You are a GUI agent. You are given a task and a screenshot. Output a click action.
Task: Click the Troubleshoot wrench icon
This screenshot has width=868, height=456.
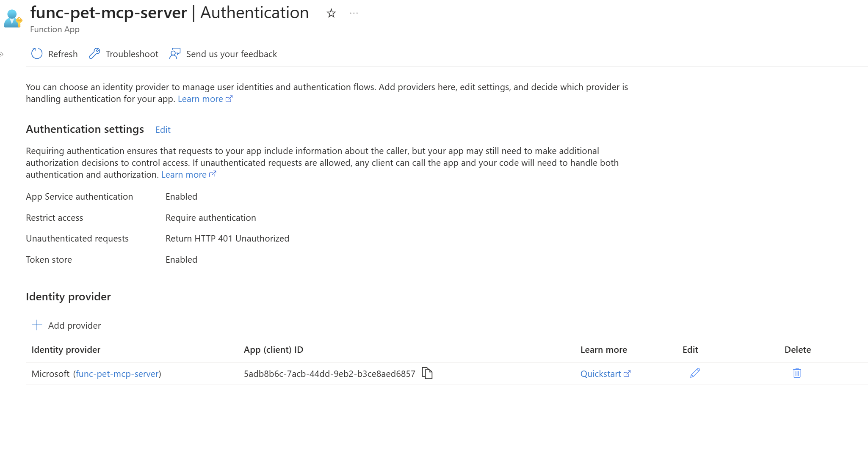pyautogui.click(x=94, y=54)
